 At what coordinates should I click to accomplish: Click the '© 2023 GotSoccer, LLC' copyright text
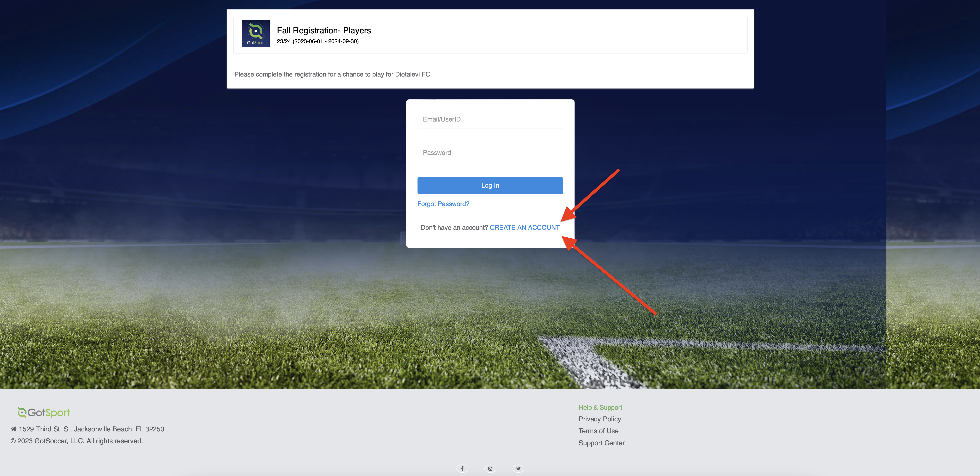click(x=77, y=441)
